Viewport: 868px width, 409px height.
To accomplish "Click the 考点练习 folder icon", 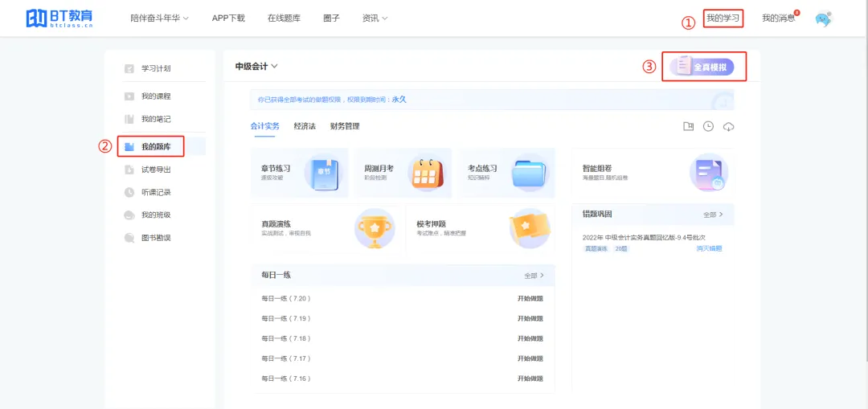I will (x=529, y=174).
